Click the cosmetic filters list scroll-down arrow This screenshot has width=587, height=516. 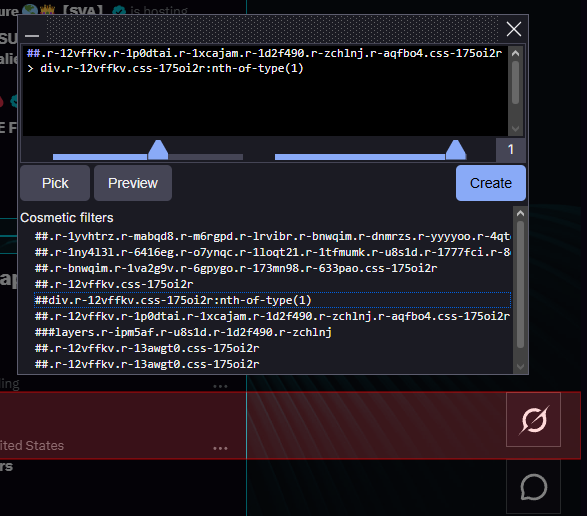point(520,367)
